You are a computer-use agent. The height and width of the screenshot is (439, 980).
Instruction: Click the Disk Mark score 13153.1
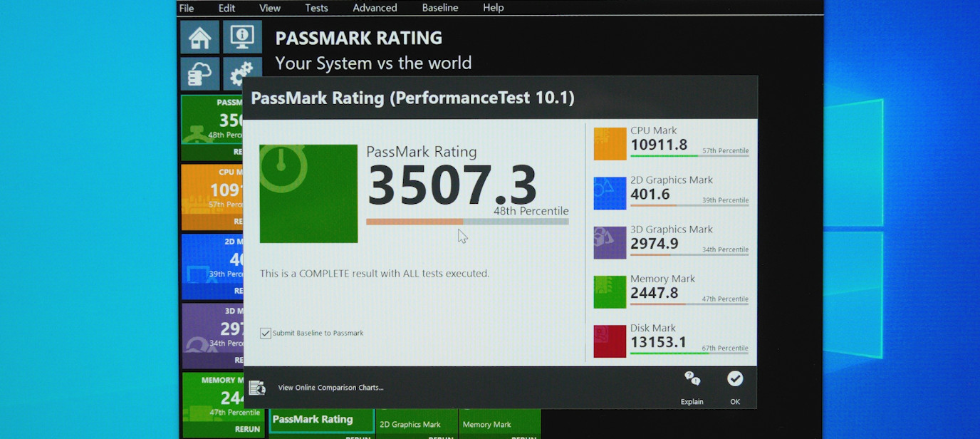pos(659,342)
